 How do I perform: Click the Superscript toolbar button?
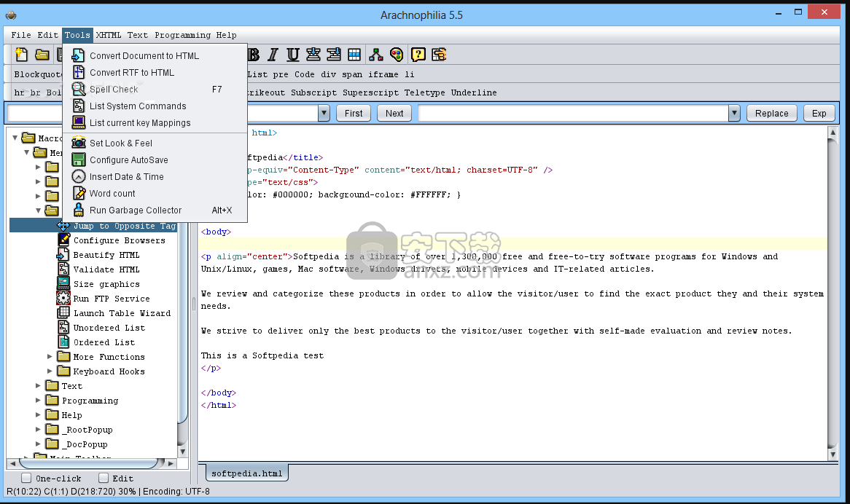371,92
